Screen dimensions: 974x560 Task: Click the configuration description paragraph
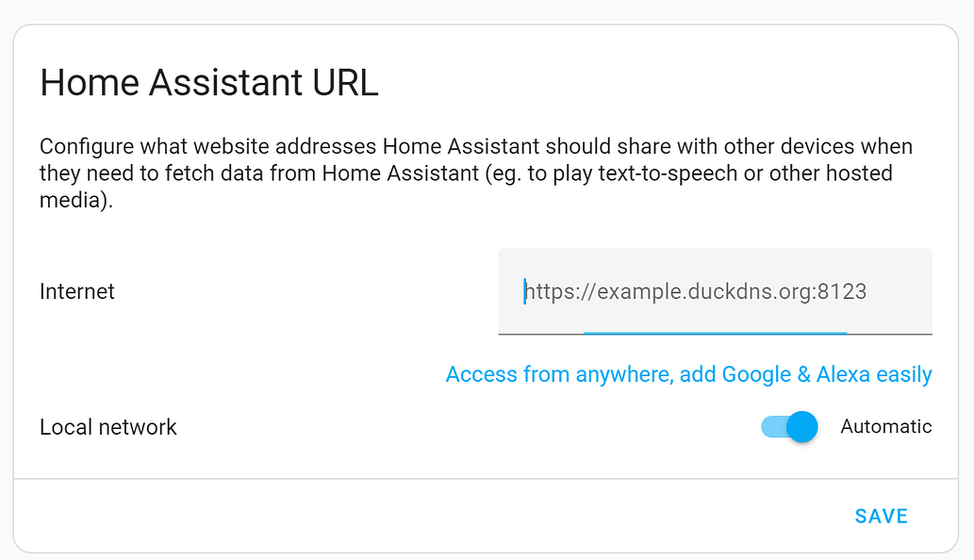coord(475,173)
